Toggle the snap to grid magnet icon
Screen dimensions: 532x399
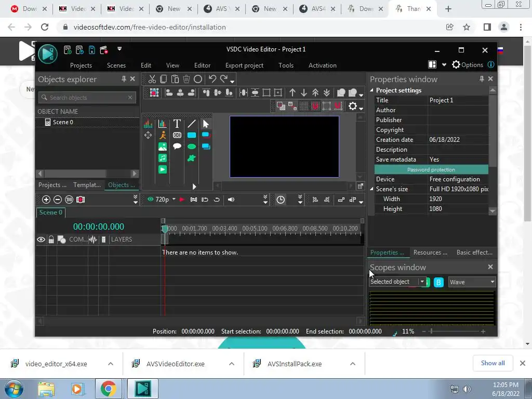315,106
